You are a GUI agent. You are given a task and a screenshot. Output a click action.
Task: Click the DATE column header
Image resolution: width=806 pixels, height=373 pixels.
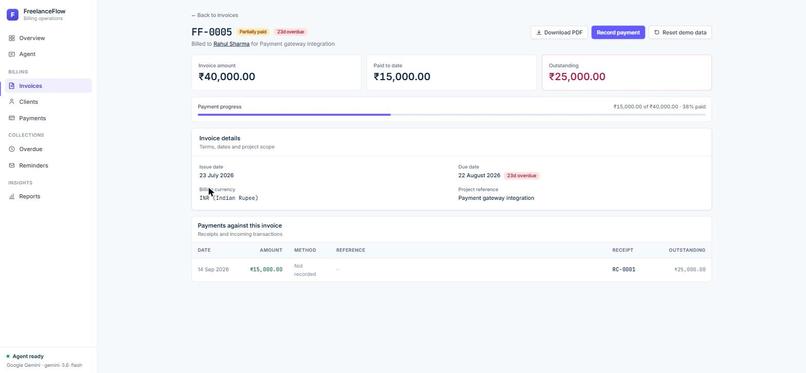(x=204, y=250)
